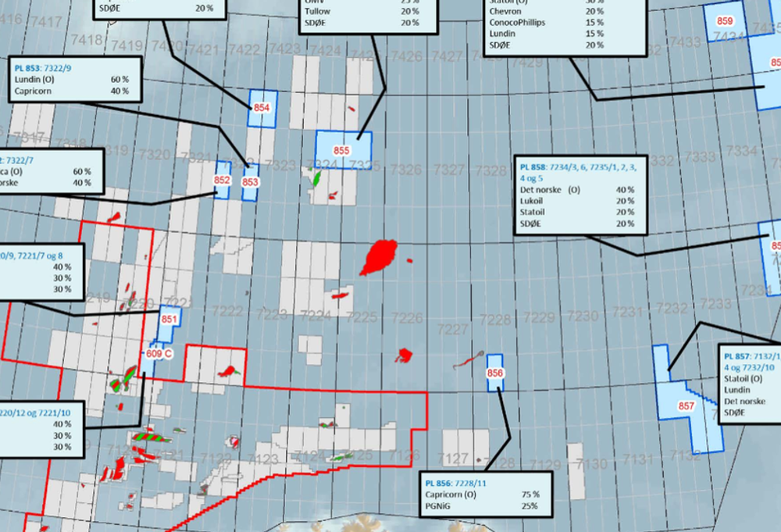Click map block number 7333
This screenshot has height=532, width=781.
tap(700, 157)
